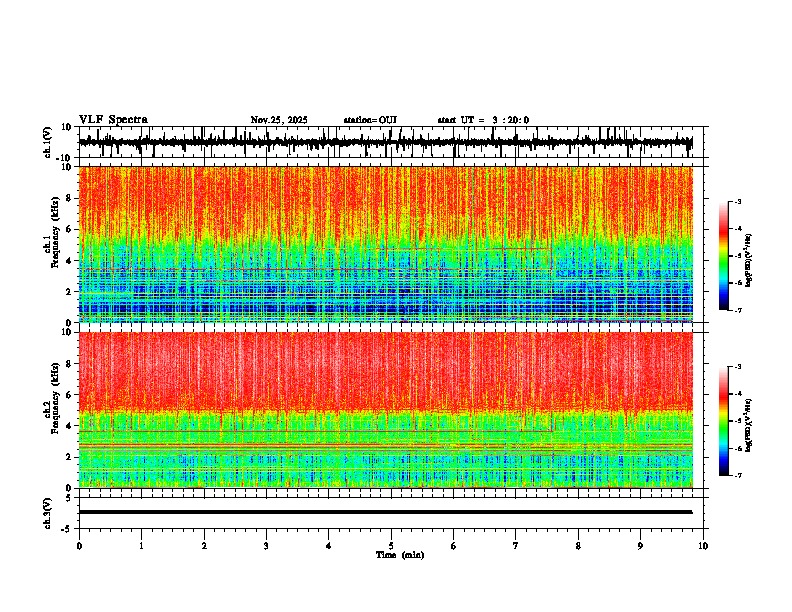Click the ch.1 spectrogram color scale bar
The height and width of the screenshot is (612, 792).
pos(723,256)
